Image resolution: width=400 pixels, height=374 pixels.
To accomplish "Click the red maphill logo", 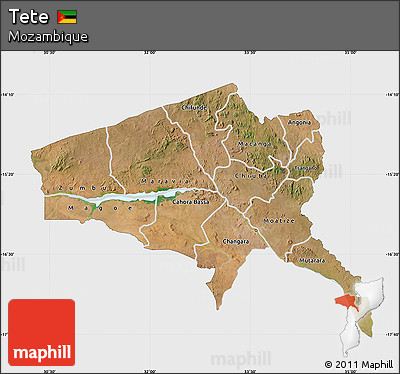I will click(42, 332).
